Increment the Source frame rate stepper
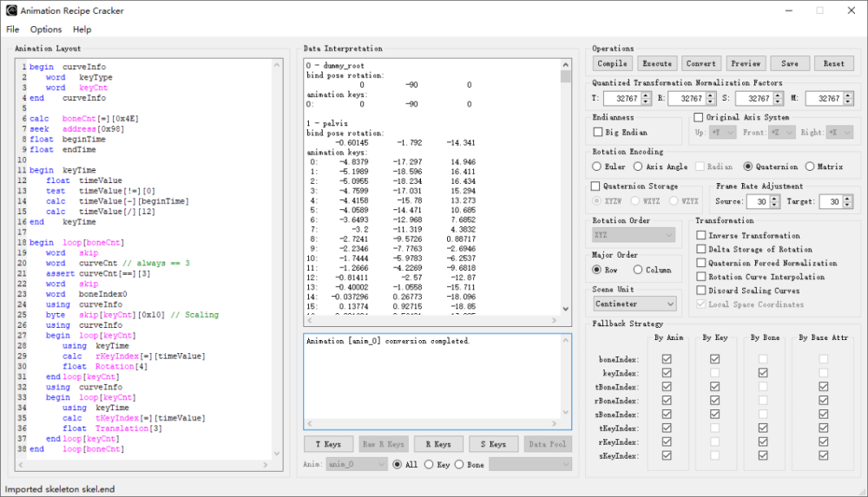Image resolution: width=868 pixels, height=497 pixels. pyautogui.click(x=775, y=198)
